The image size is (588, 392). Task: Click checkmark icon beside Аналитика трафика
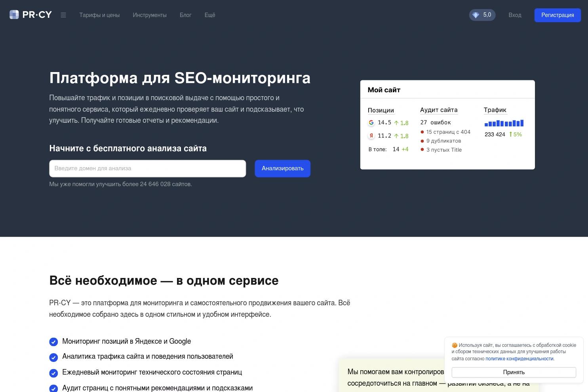click(53, 357)
